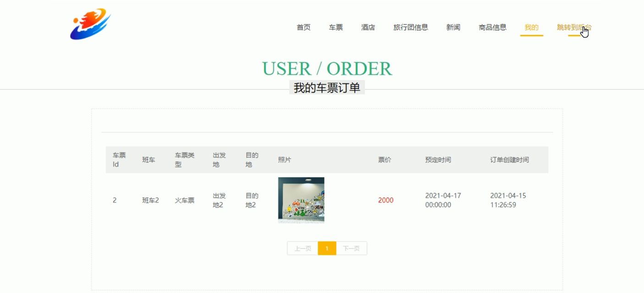The height and width of the screenshot is (293, 644).
Task: Click the red price 2000
Action: (386, 200)
